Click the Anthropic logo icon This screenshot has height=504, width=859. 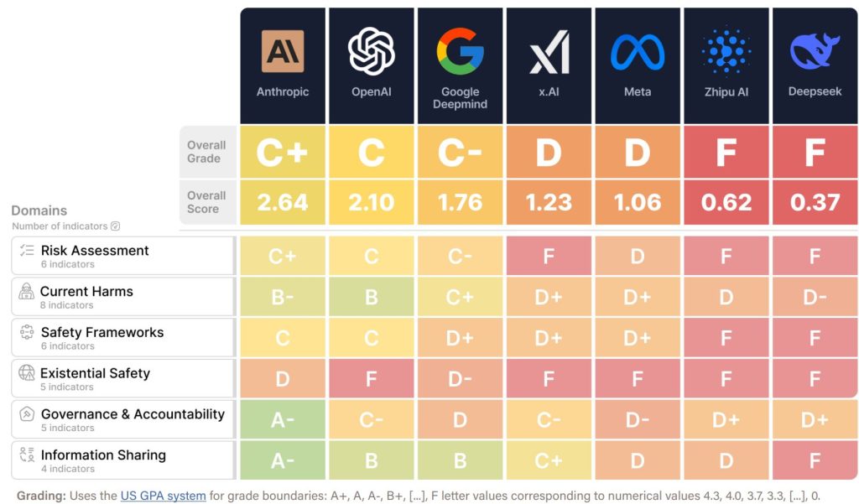point(283,51)
